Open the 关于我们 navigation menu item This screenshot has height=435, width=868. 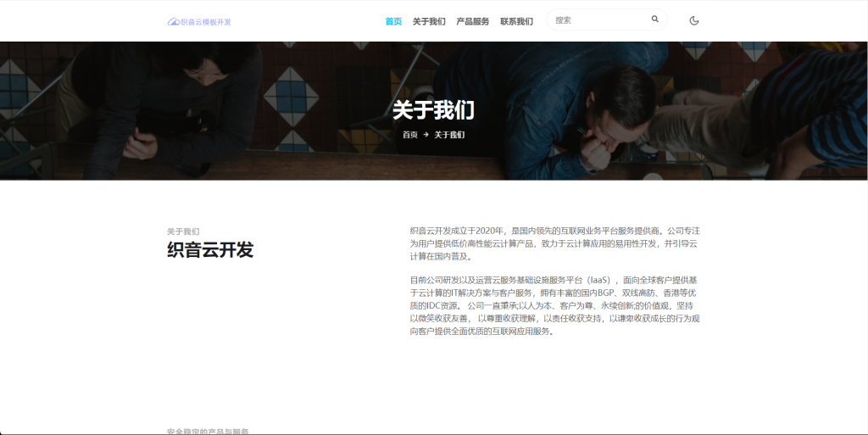(x=429, y=21)
